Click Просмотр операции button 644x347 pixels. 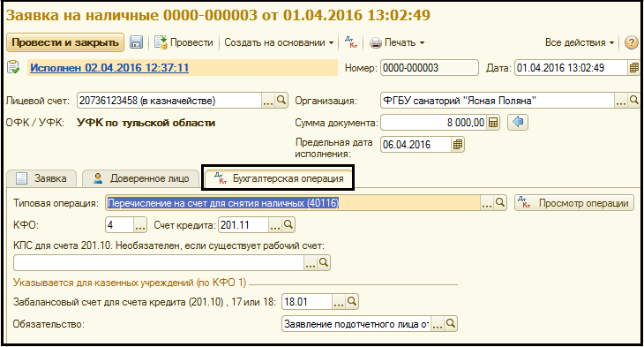574,203
